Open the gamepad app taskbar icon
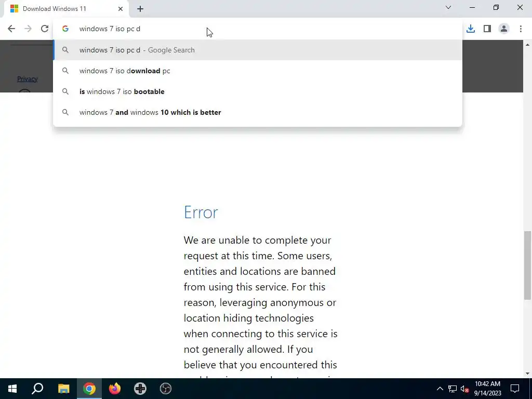The width and height of the screenshot is (532, 399). pyautogui.click(x=140, y=389)
